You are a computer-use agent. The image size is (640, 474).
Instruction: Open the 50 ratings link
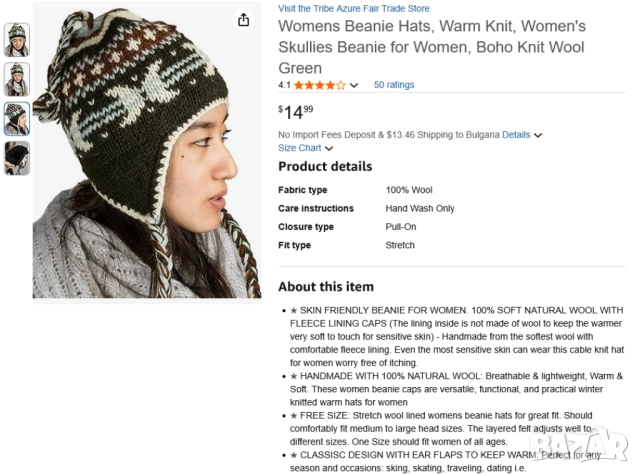coord(393,86)
